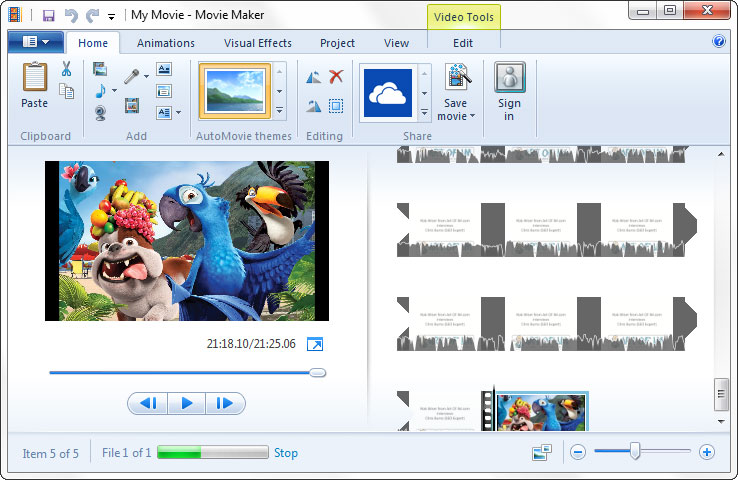Click the Paste button
The height and width of the screenshot is (480, 738).
(x=34, y=86)
